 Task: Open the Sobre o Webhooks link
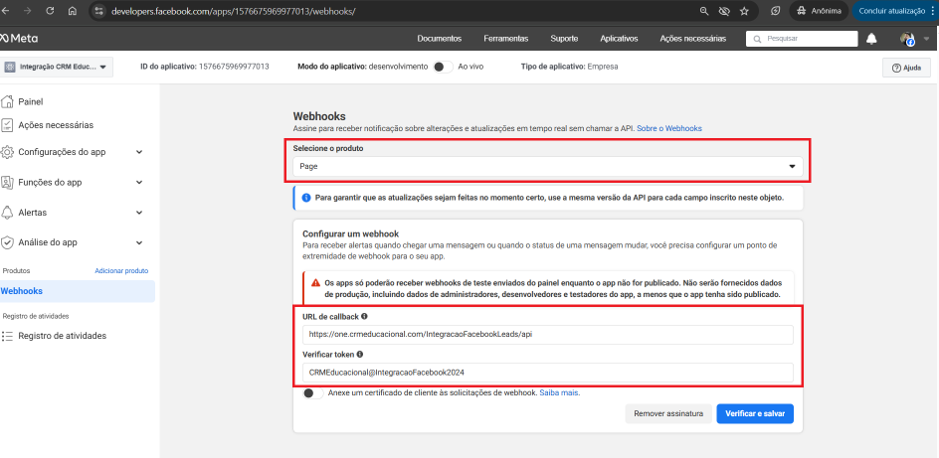click(670, 128)
